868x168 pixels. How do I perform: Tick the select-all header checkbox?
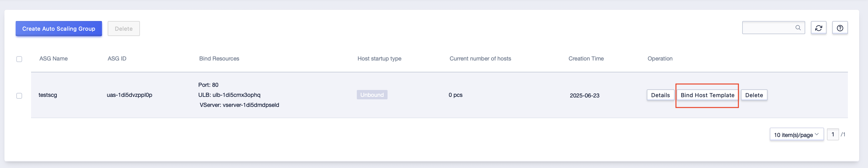[x=19, y=59]
